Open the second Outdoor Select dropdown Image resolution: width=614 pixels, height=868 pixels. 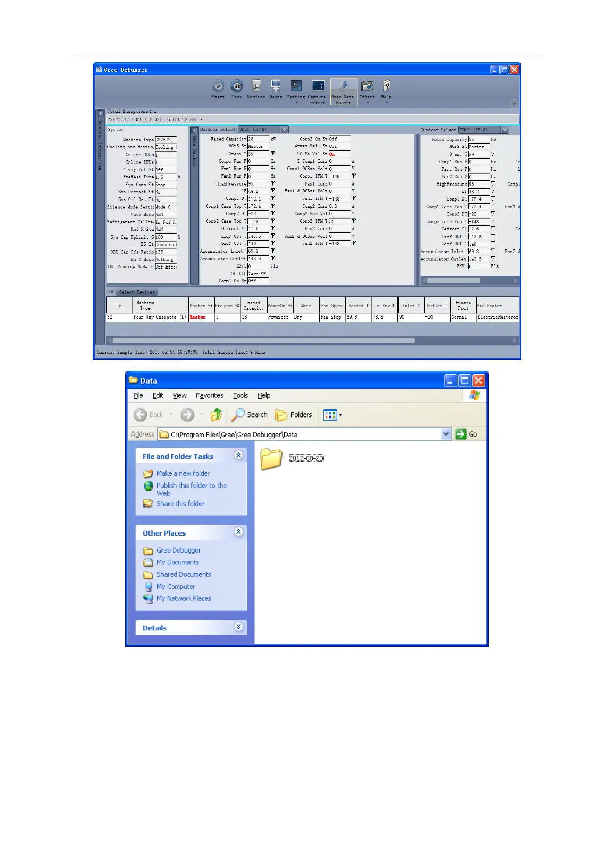tap(505, 130)
